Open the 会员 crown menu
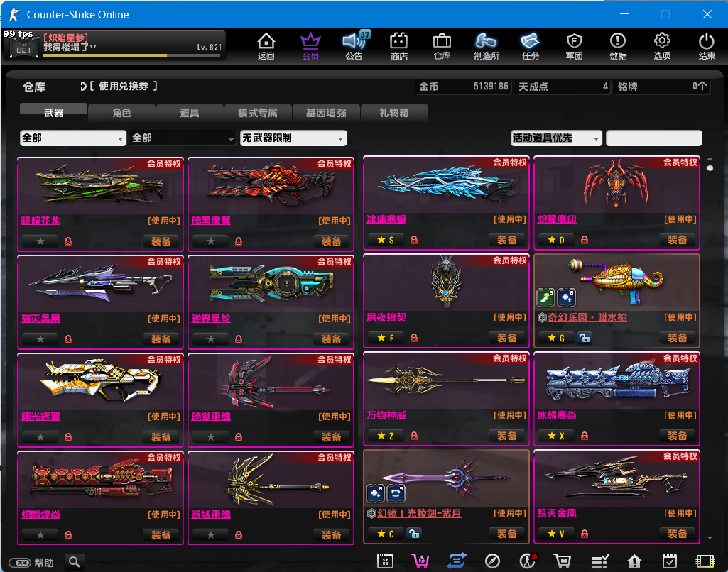Viewport: 728px width, 572px height. point(310,45)
